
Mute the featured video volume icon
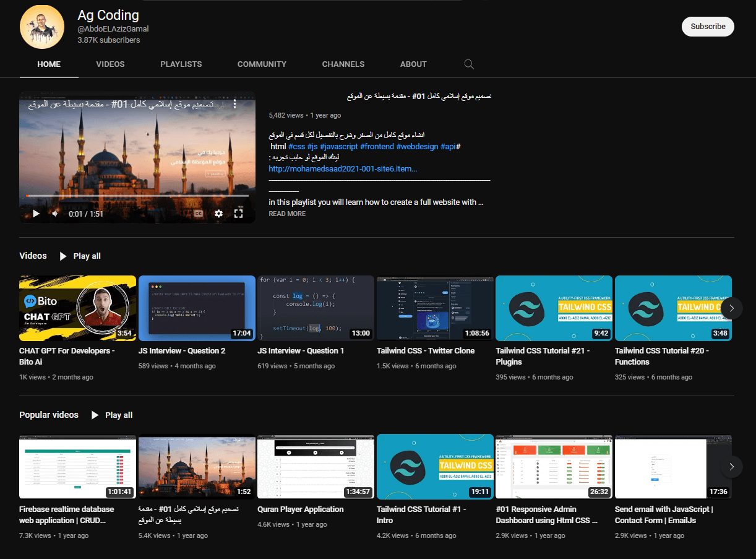pos(55,214)
